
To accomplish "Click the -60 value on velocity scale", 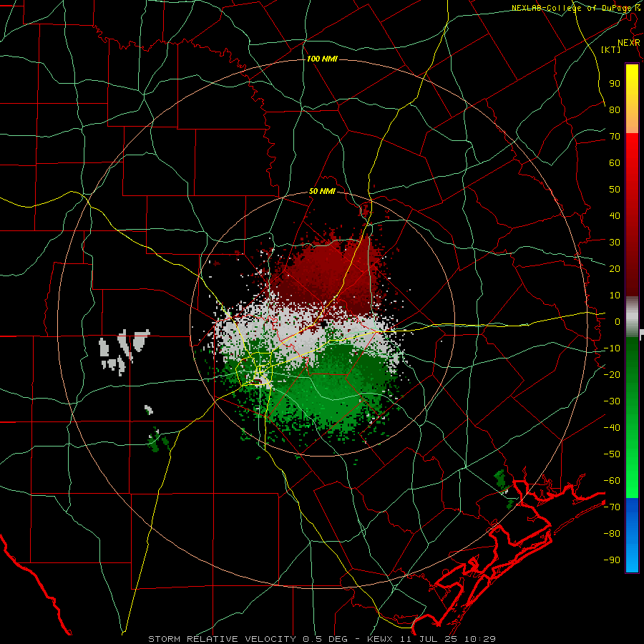I will (x=612, y=481).
